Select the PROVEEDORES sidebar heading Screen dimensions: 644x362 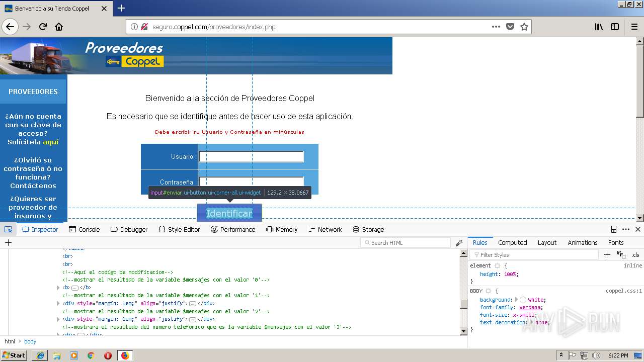click(x=33, y=92)
